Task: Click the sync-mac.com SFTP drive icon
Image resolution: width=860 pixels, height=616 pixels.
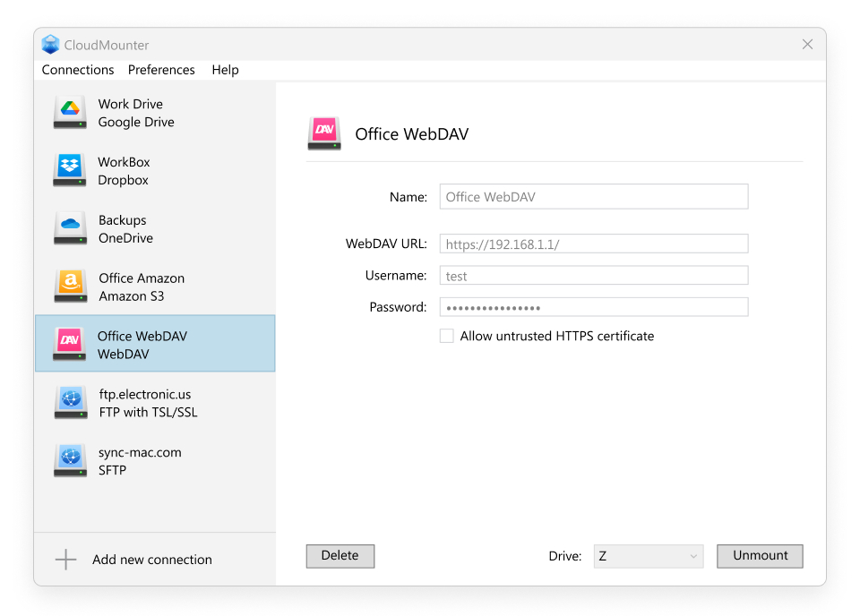Action: point(70,461)
